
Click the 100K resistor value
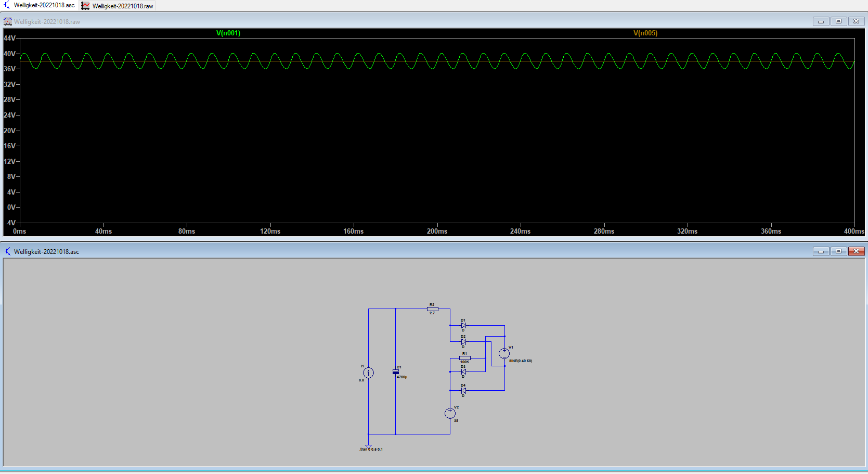pyautogui.click(x=464, y=362)
